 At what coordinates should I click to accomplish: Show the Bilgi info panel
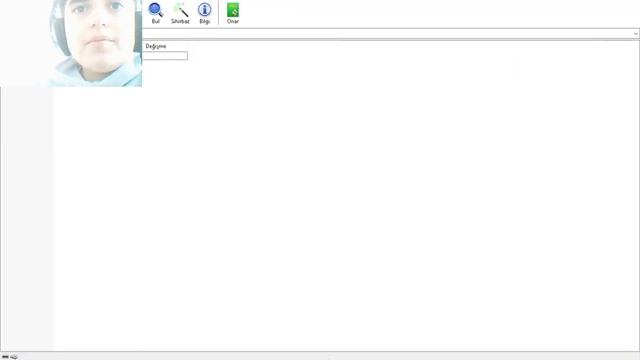coord(204,13)
